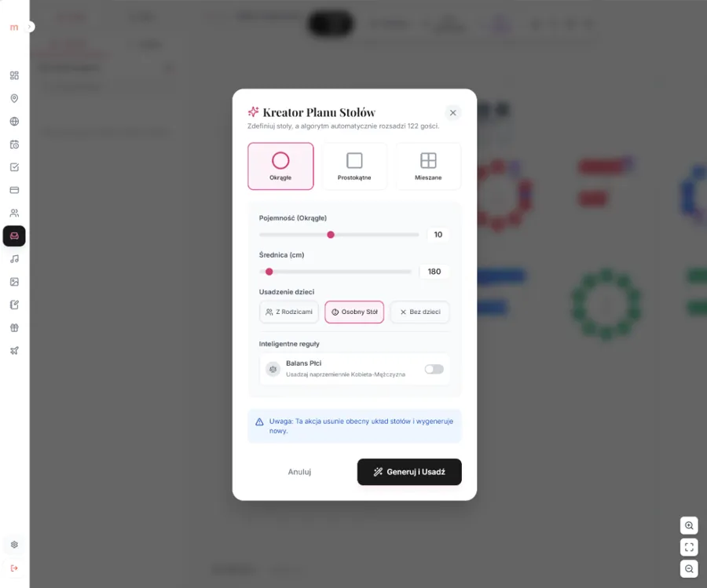Click the music note sidebar icon
The width and height of the screenshot is (707, 588).
pyautogui.click(x=14, y=259)
